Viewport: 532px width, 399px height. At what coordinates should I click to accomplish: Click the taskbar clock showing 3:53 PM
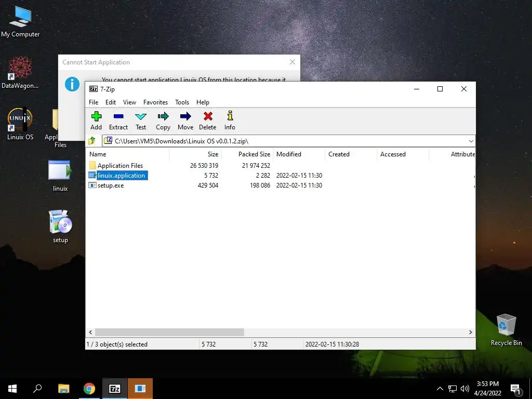487,389
